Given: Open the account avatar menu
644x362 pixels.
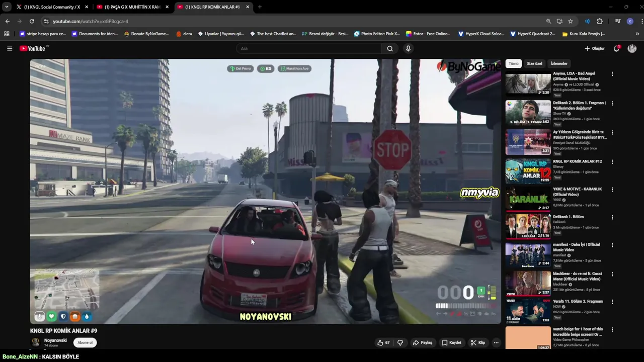Looking at the screenshot, I should click(632, 48).
